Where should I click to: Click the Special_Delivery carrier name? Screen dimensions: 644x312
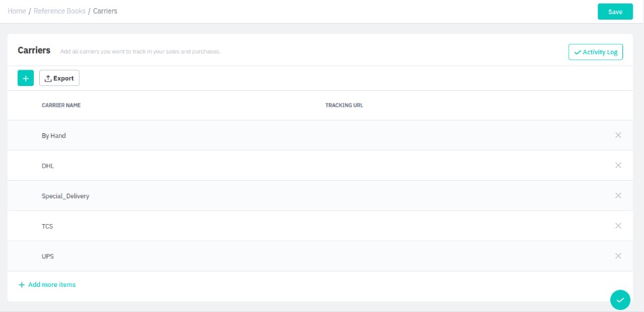[66, 196]
